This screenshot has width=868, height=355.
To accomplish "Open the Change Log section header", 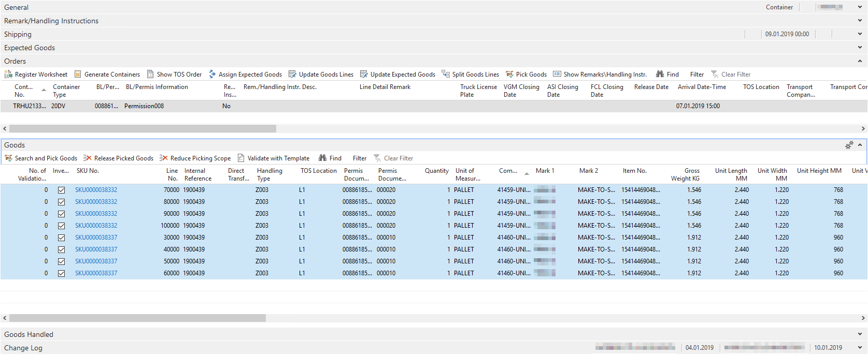I will [x=434, y=348].
